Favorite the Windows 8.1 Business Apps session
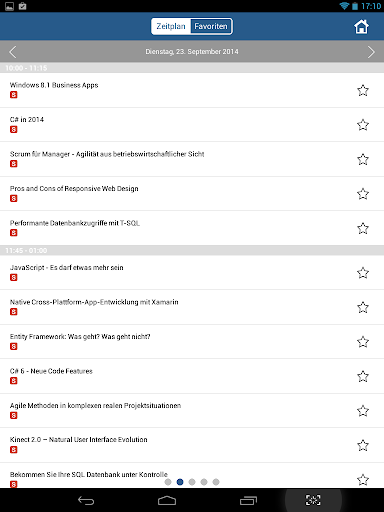This screenshot has width=384, height=512. tap(363, 90)
